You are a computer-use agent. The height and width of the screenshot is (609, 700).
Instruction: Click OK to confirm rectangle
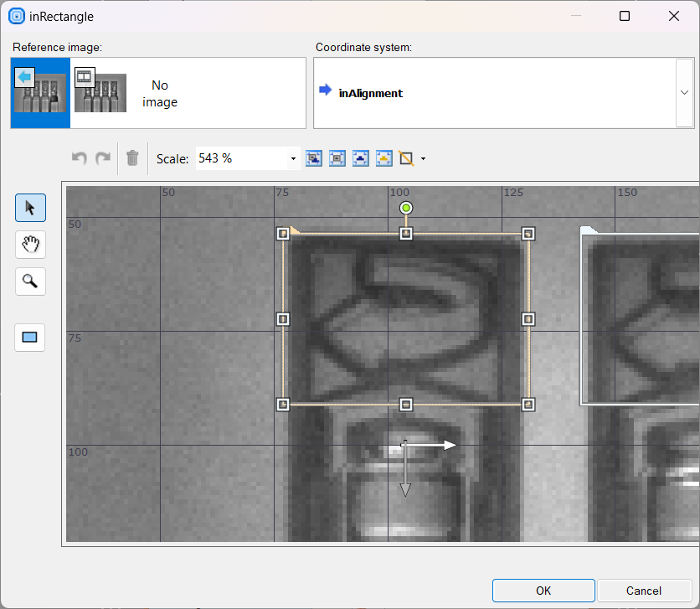pyautogui.click(x=543, y=591)
